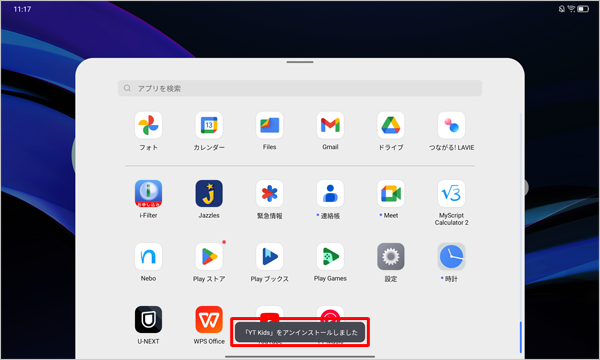Click the app drawer scrollbar indicator
Viewport: 600px width, 360px height.
point(520,337)
